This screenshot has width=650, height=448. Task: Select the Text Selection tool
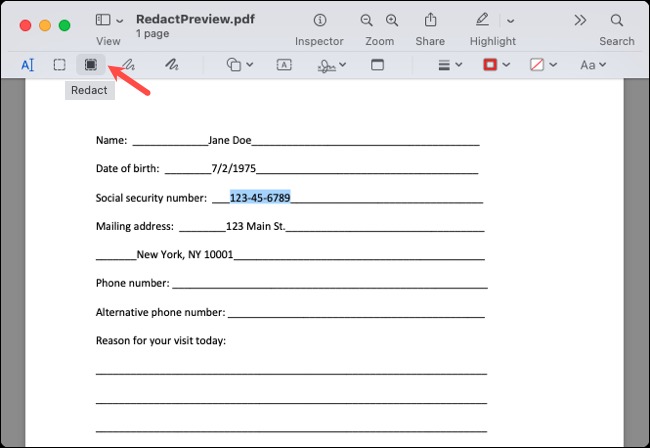(x=27, y=65)
